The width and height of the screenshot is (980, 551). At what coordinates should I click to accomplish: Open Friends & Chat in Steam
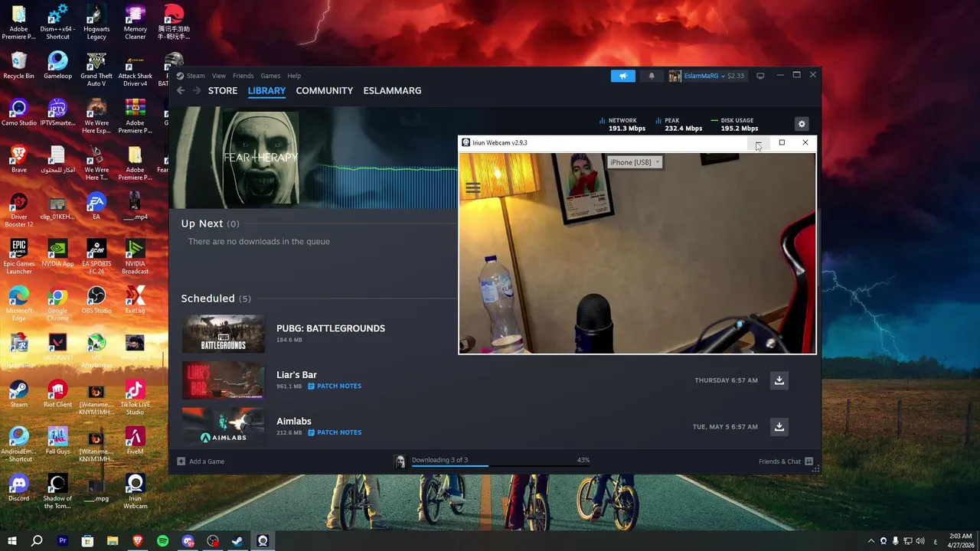coord(779,461)
